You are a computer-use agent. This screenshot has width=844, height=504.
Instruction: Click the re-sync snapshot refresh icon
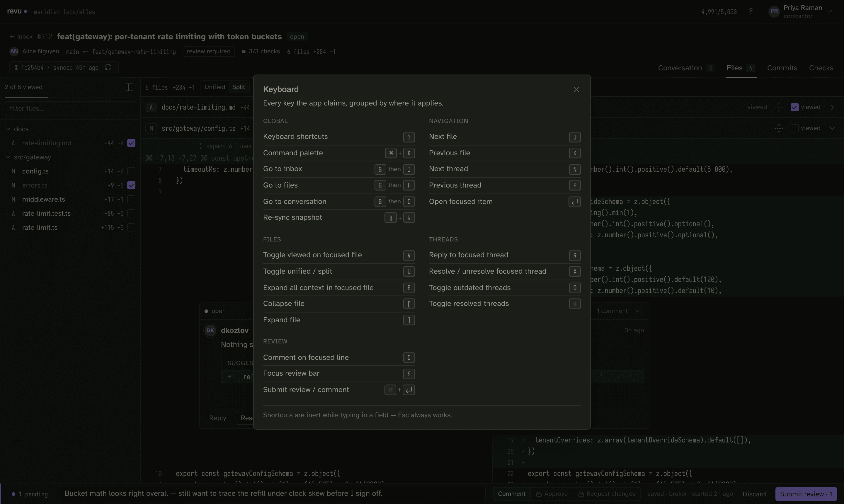tap(108, 67)
